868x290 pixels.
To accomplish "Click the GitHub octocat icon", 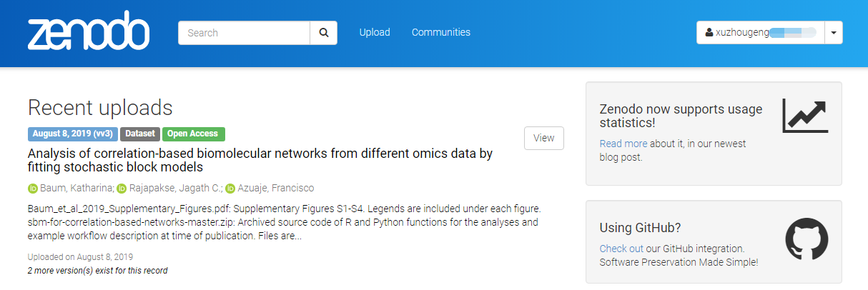I will [807, 239].
